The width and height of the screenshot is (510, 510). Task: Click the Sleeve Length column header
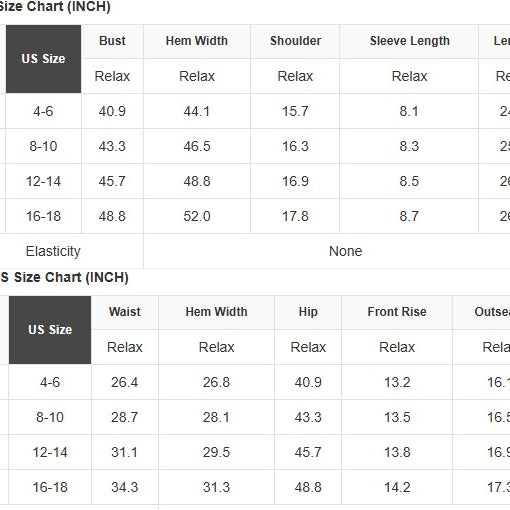pyautogui.click(x=409, y=41)
